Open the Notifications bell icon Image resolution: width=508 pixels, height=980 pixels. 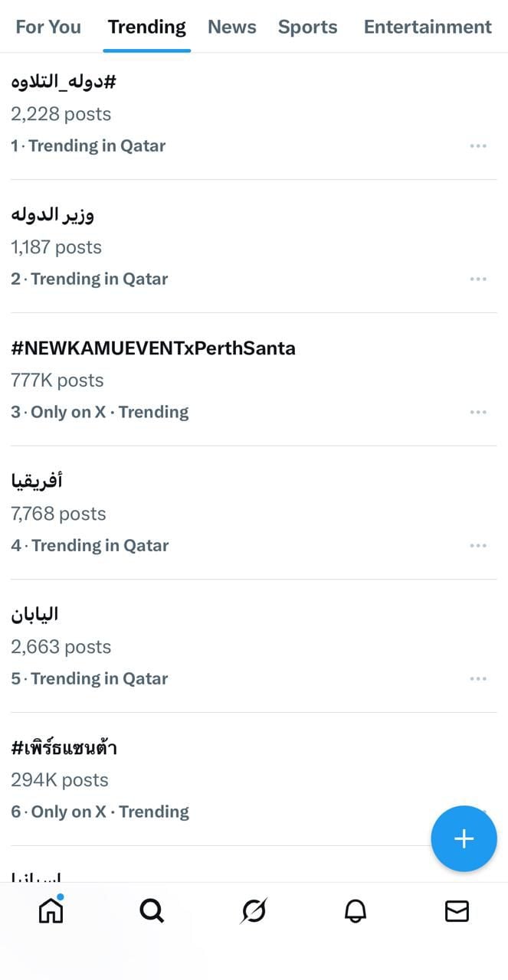(356, 910)
